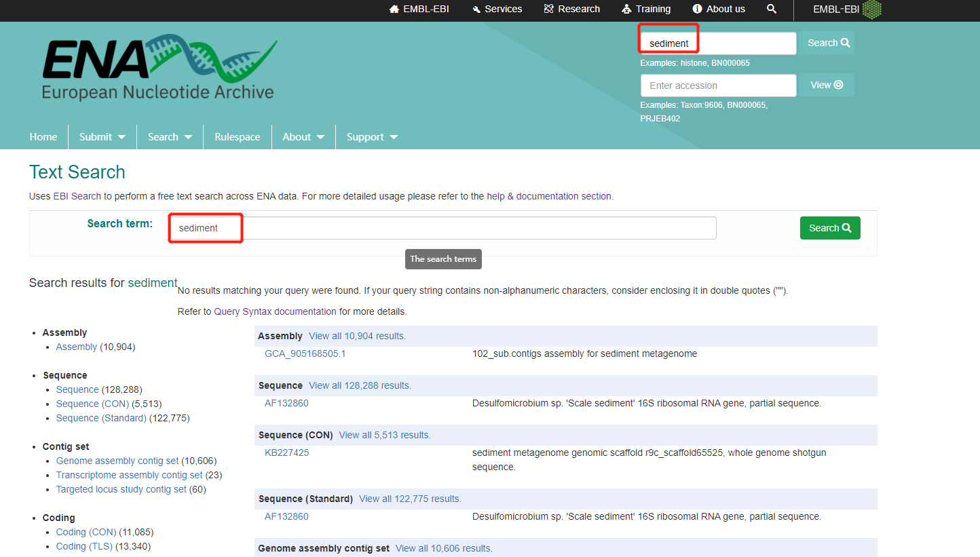
Task: Select the Research icon in the top menu
Action: click(550, 9)
